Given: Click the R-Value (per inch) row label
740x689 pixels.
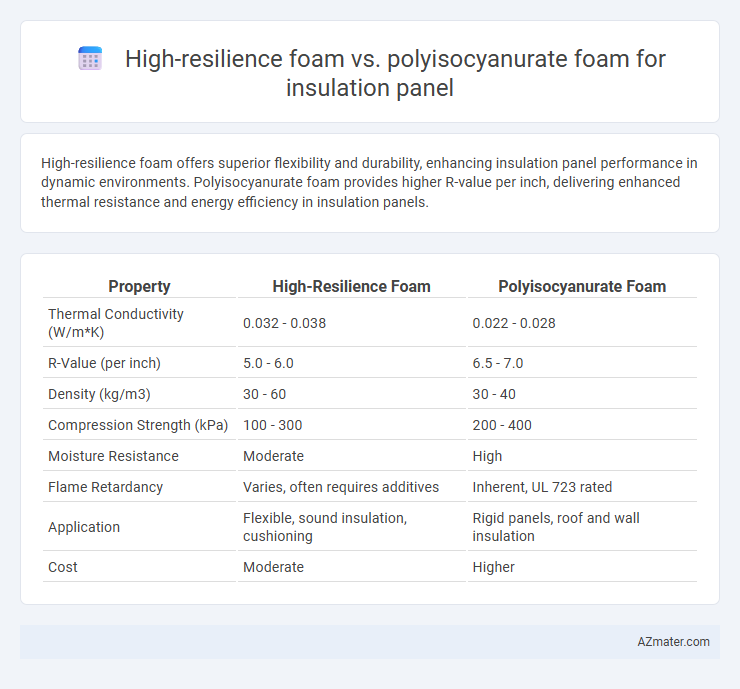Looking at the screenshot, I should coord(104,363).
